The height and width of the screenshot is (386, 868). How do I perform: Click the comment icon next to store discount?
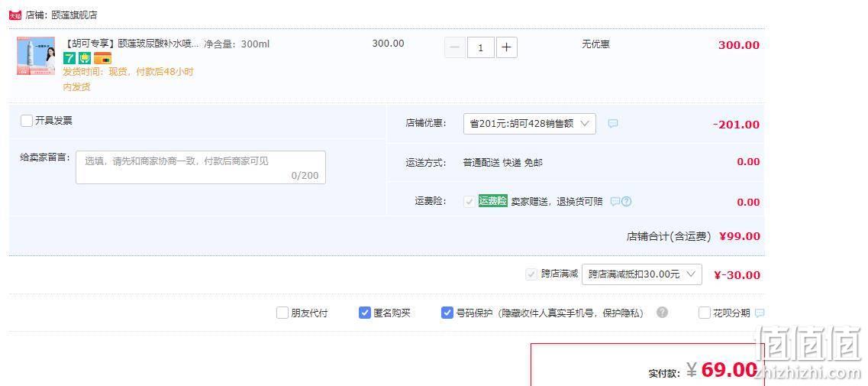click(x=613, y=124)
